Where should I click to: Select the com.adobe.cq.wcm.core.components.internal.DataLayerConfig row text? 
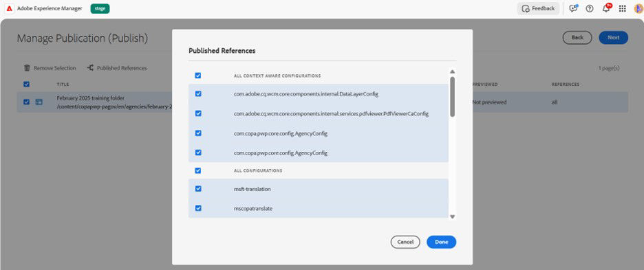pyautogui.click(x=306, y=94)
